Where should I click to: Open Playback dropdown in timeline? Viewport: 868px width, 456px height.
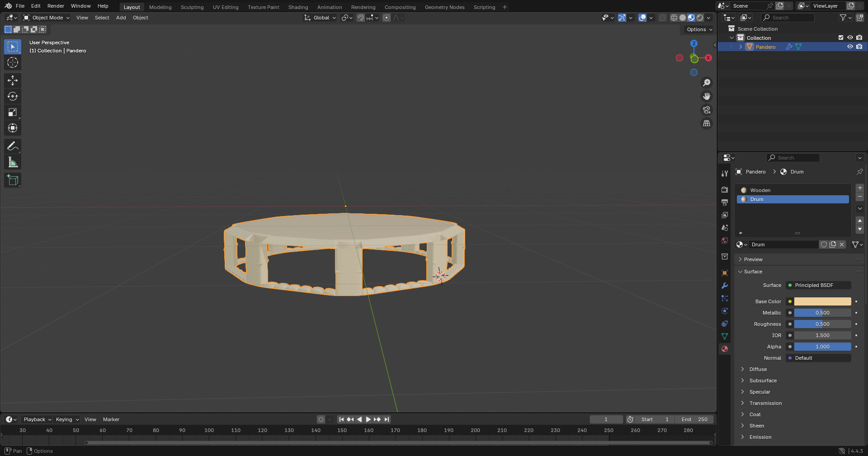[x=37, y=419]
